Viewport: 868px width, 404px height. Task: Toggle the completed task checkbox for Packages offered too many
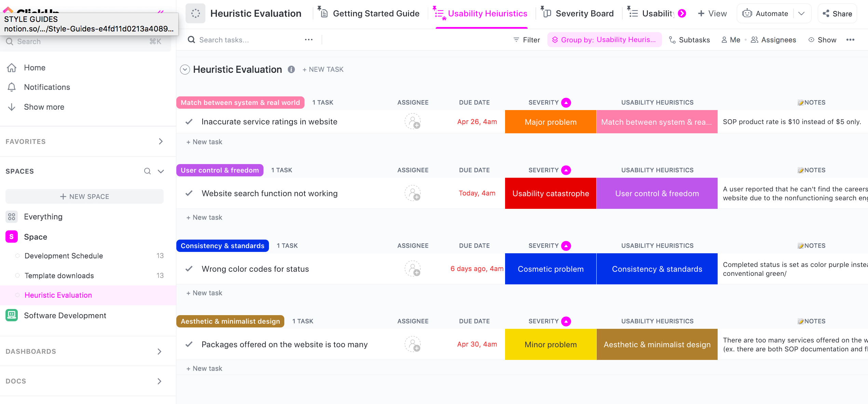189,344
